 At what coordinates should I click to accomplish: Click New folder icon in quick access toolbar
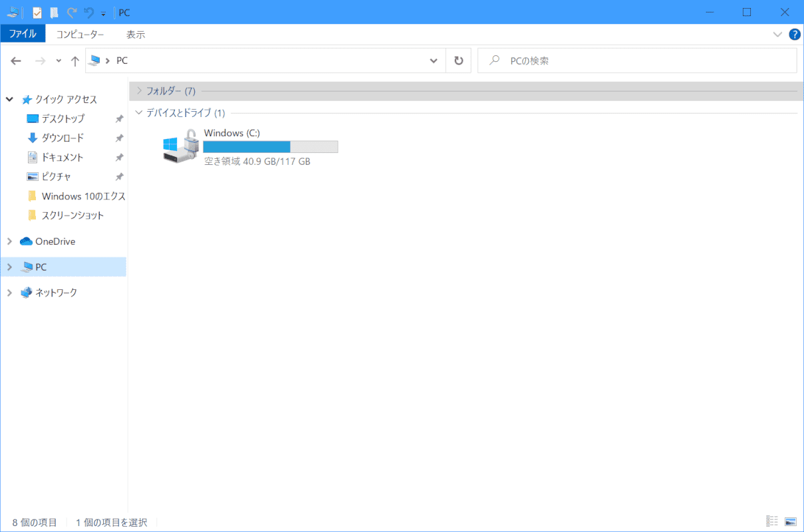[x=55, y=13]
